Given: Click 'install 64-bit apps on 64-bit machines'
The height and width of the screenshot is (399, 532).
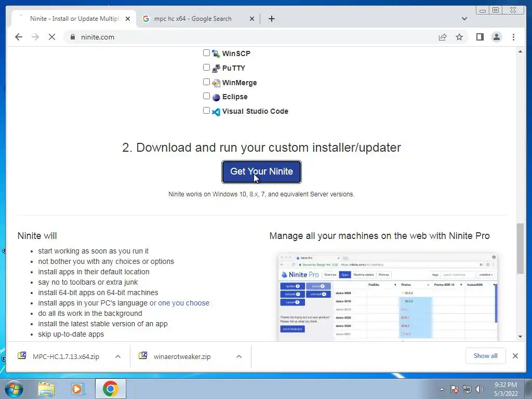Looking at the screenshot, I should [98, 292].
